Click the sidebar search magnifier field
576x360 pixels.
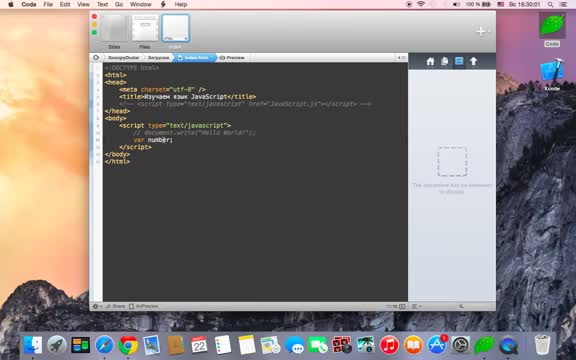pyautogui.click(x=461, y=306)
